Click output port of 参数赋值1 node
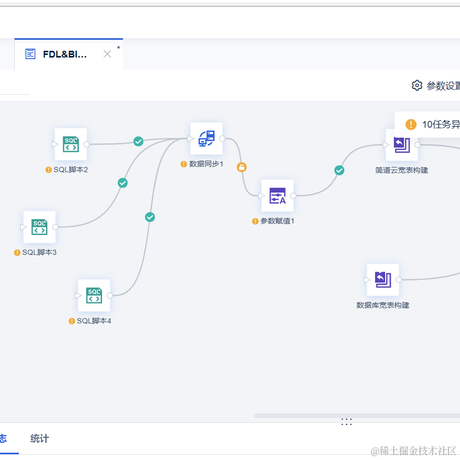The width and height of the screenshot is (460, 460). coord(293,196)
